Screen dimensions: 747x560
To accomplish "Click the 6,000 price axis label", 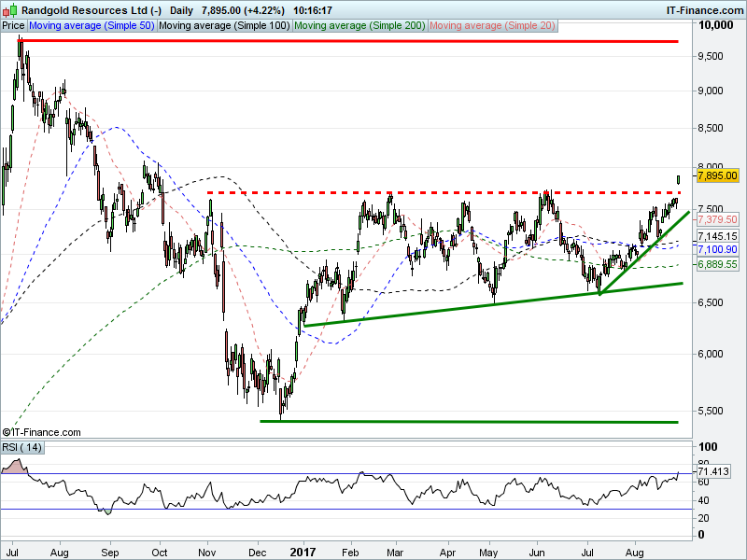I will tap(711, 354).
